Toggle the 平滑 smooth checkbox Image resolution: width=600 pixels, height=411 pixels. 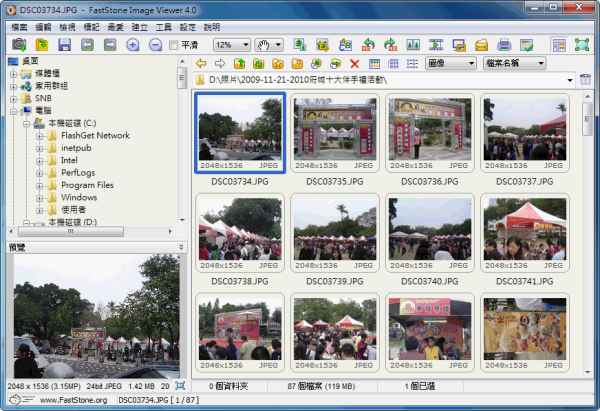[175, 45]
